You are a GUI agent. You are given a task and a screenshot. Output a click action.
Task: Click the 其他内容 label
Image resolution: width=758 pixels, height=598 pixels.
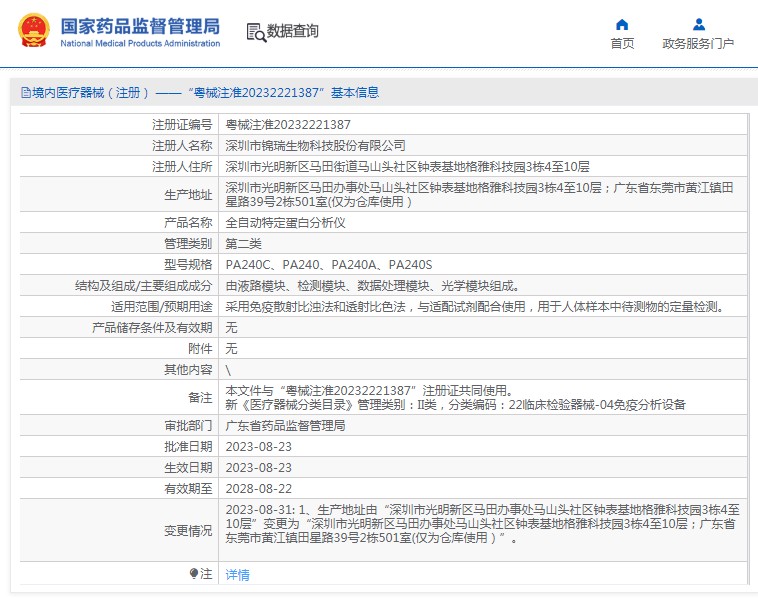tap(188, 370)
